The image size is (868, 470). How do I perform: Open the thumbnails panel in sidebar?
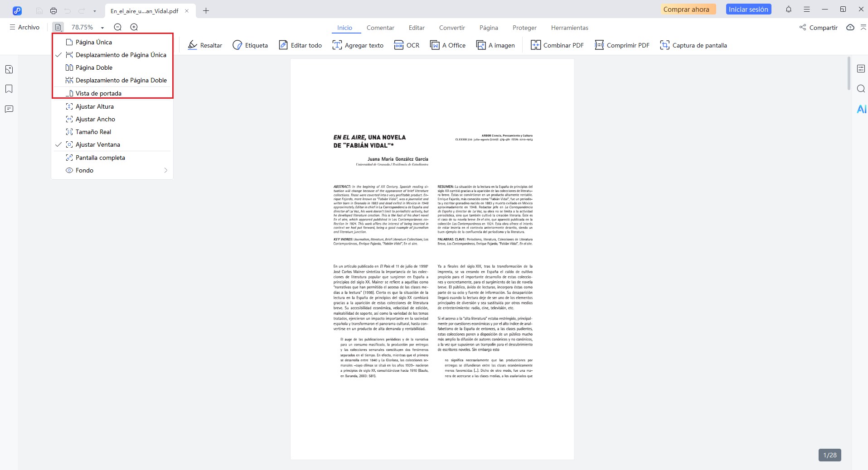point(9,69)
